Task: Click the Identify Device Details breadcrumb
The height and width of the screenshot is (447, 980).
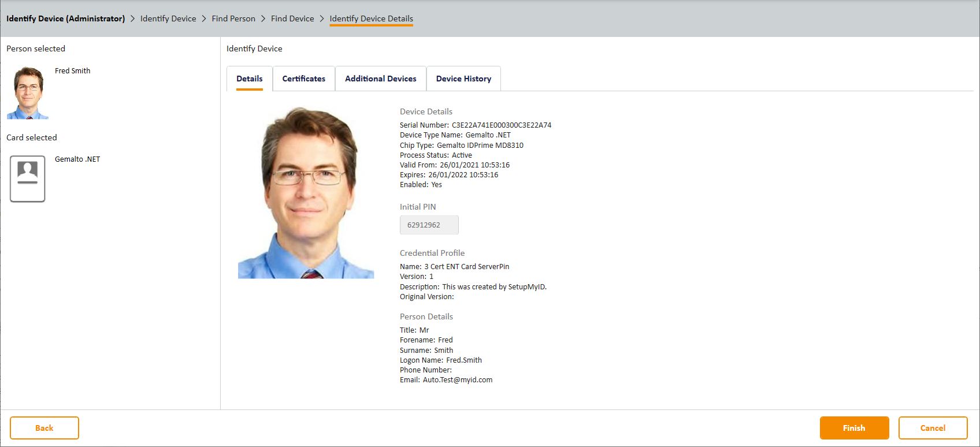Action: click(x=371, y=18)
